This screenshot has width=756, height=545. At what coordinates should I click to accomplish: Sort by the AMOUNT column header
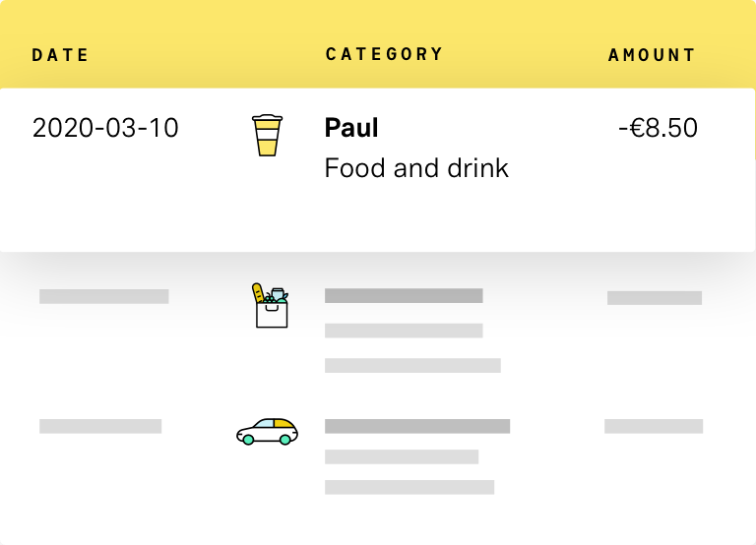[x=652, y=55]
